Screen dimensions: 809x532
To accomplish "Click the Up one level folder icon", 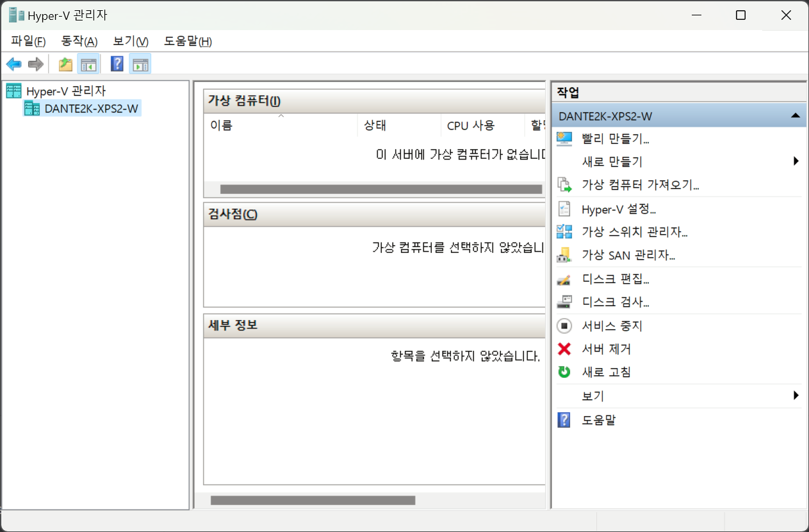I will (65, 64).
